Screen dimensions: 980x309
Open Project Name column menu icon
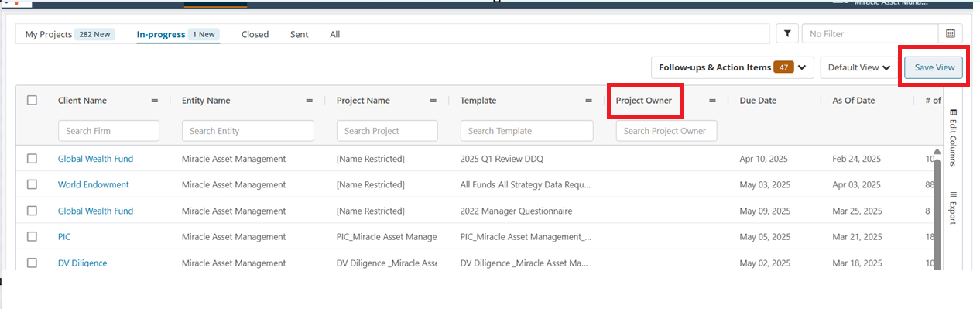pos(433,100)
